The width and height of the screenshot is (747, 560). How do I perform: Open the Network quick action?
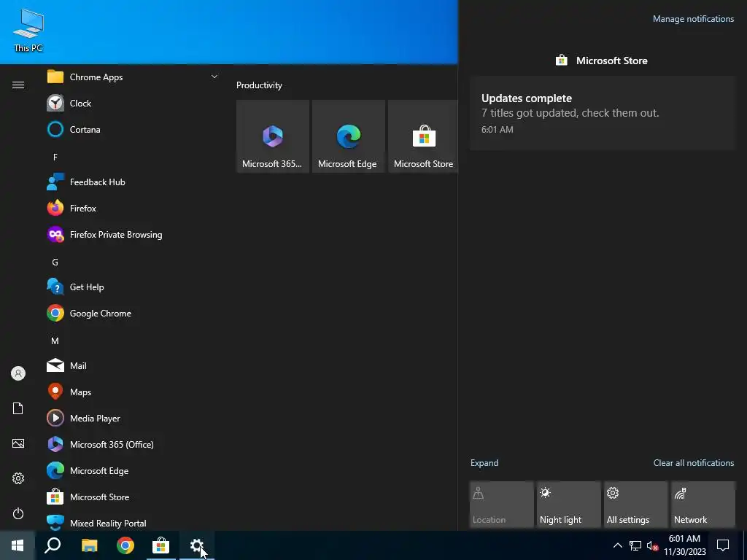click(x=703, y=505)
